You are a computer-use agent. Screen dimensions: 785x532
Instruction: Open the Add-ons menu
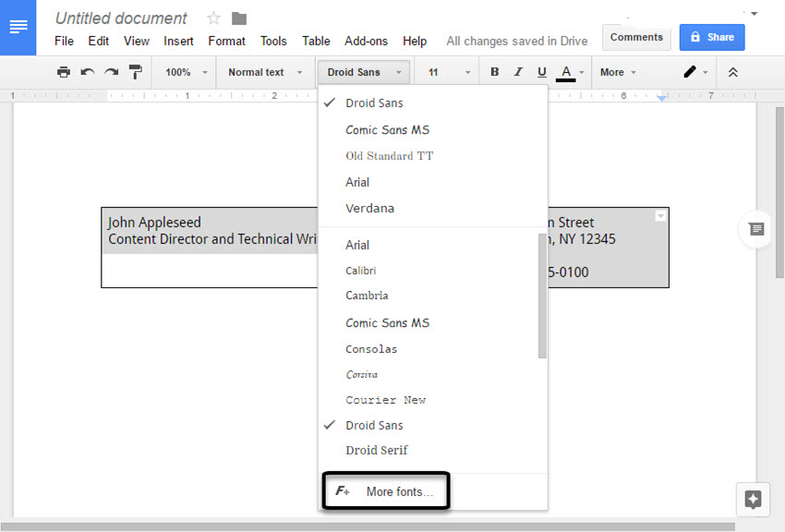366,41
